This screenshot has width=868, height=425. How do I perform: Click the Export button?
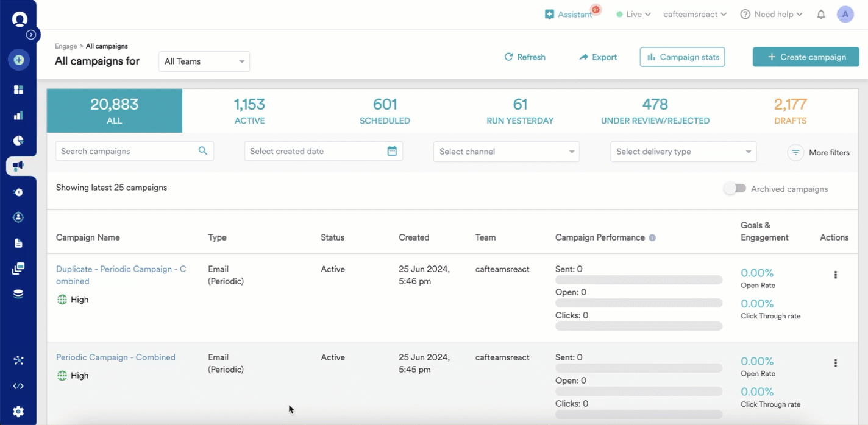(x=598, y=57)
